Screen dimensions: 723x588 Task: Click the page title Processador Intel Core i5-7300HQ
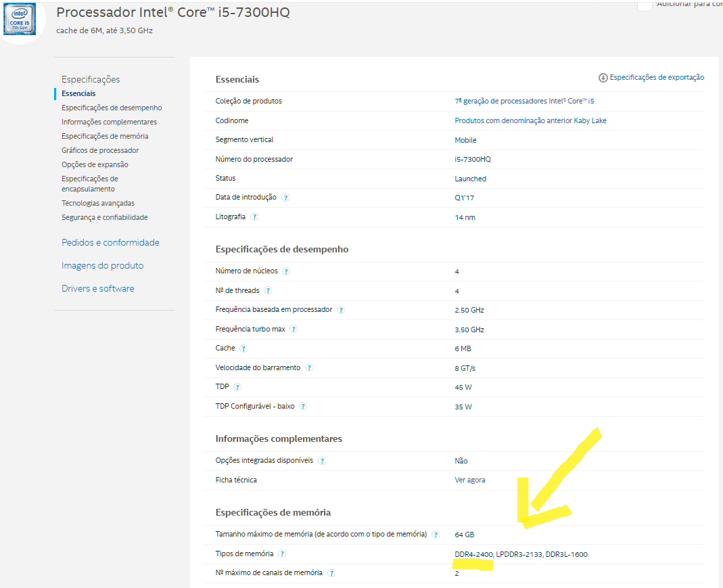pos(173,12)
